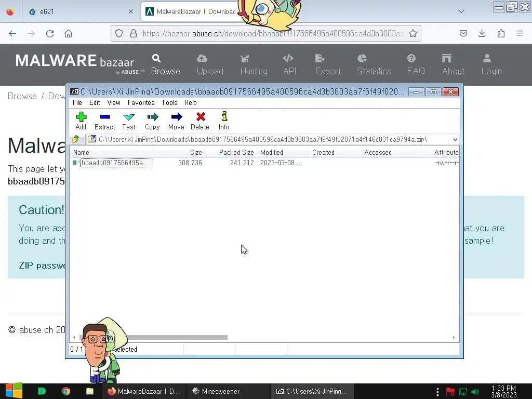Sort by the Created column header
532x399 pixels.
(x=335, y=152)
